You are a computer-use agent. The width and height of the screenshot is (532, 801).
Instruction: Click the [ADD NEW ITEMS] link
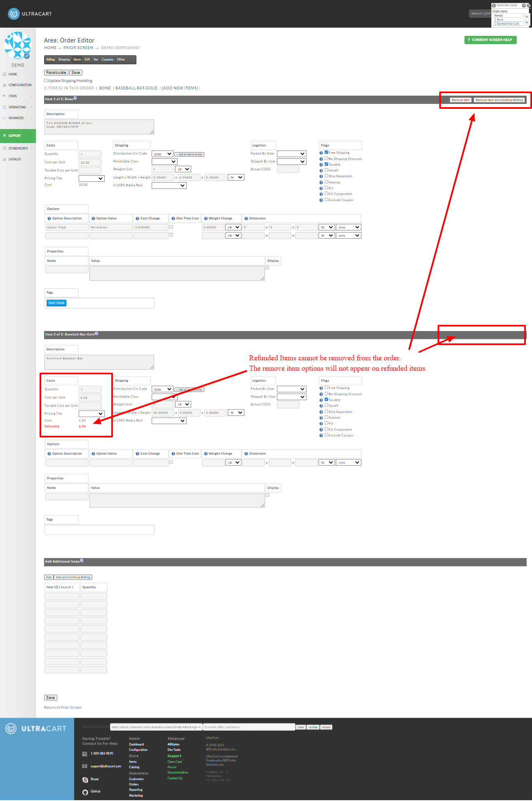(180, 88)
